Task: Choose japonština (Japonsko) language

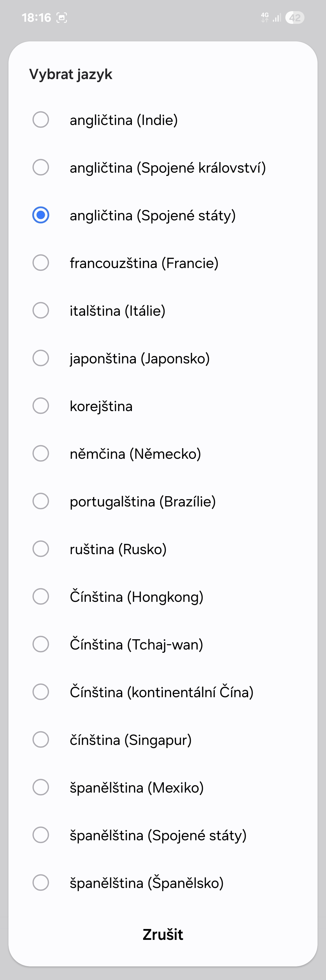Action: pos(41,358)
